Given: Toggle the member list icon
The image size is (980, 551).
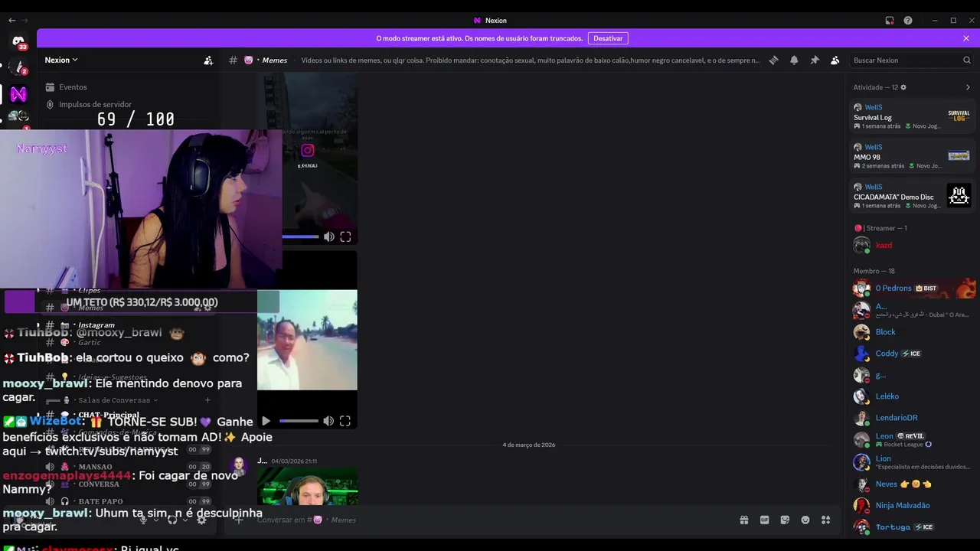Looking at the screenshot, I should (835, 60).
